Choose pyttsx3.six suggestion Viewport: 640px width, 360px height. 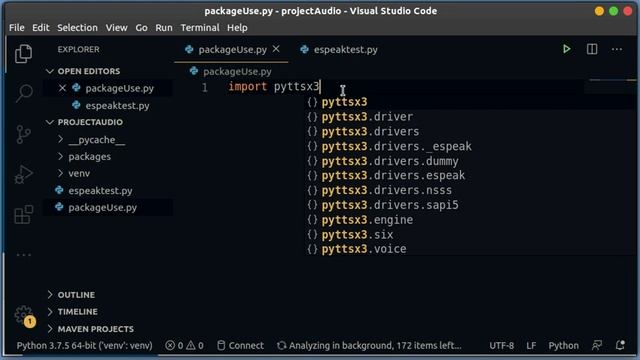[471, 235]
